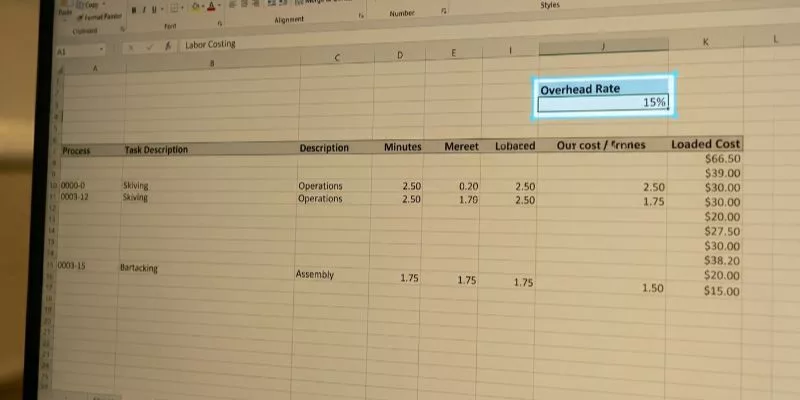Select the $27.50 loaded cost cell
This screenshot has width=800, height=400.
[704, 232]
